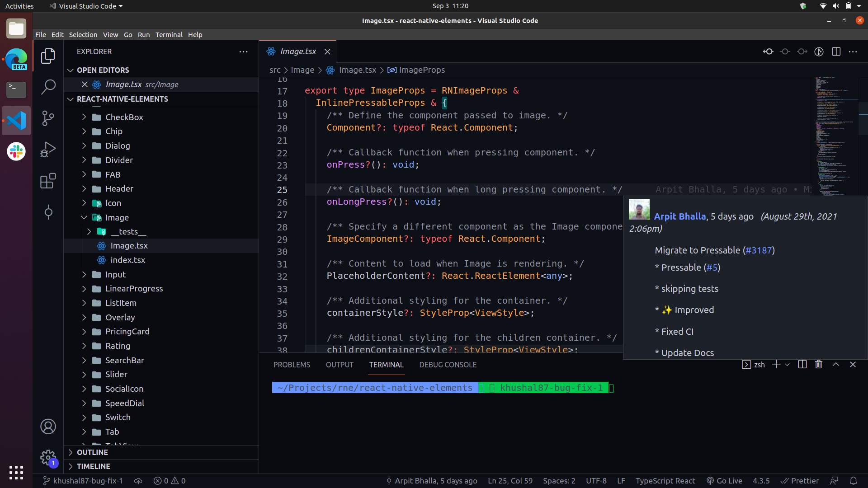Open the terminal profile dropdown
Screen dimensions: 868x488
[788, 364]
